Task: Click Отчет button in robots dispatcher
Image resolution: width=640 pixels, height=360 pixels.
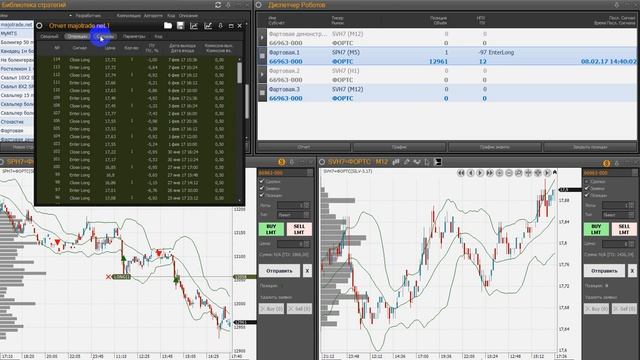Action: (304, 147)
